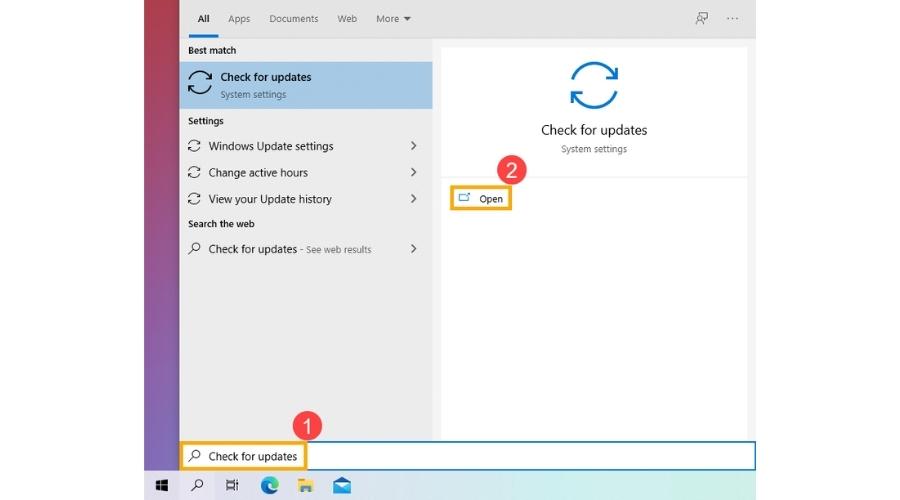Screen dimensions: 900x500
Task: Switch to the Apps search tab
Action: [x=239, y=18]
